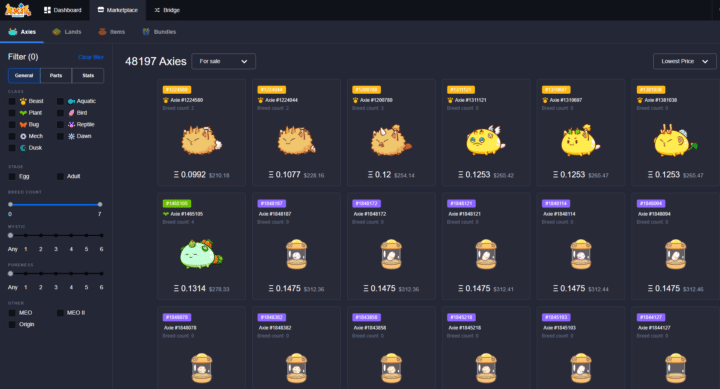The width and height of the screenshot is (720, 389).
Task: Click the Clear filter link
Action: [91, 57]
